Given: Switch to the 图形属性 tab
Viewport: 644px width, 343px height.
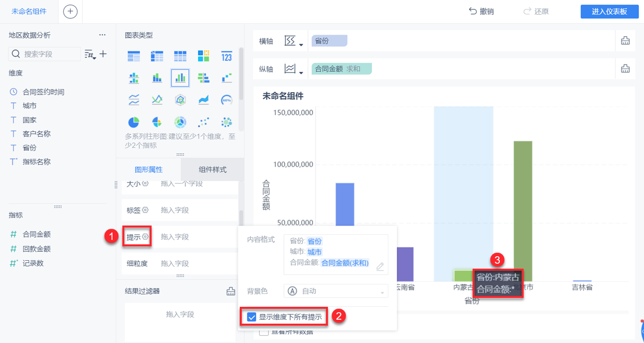Looking at the screenshot, I should [x=149, y=170].
